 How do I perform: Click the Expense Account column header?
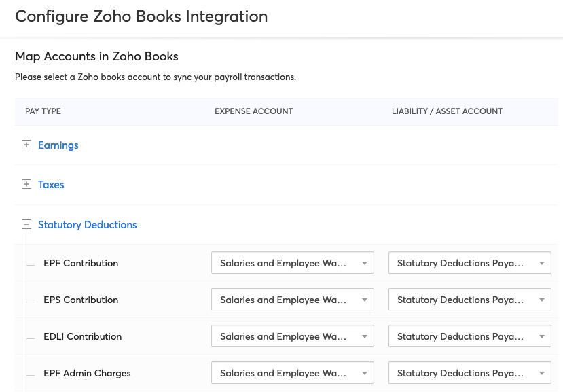click(x=253, y=111)
